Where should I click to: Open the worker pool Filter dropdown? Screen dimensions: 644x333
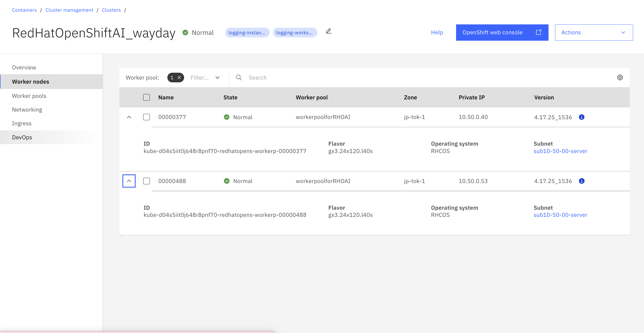click(205, 78)
